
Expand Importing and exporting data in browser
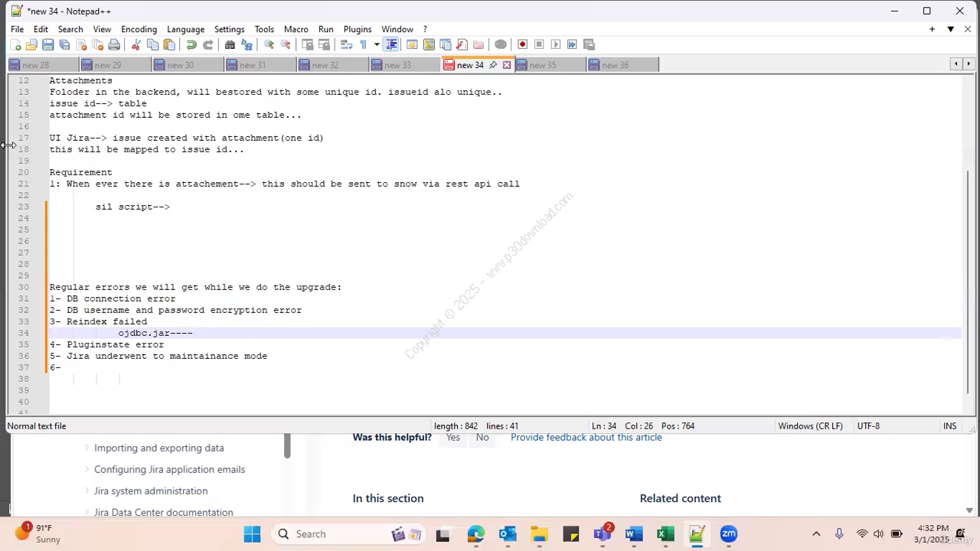click(x=87, y=448)
